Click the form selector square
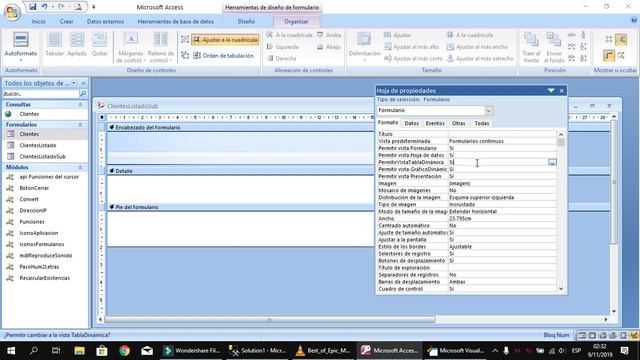The image size is (640, 360). 102,118
